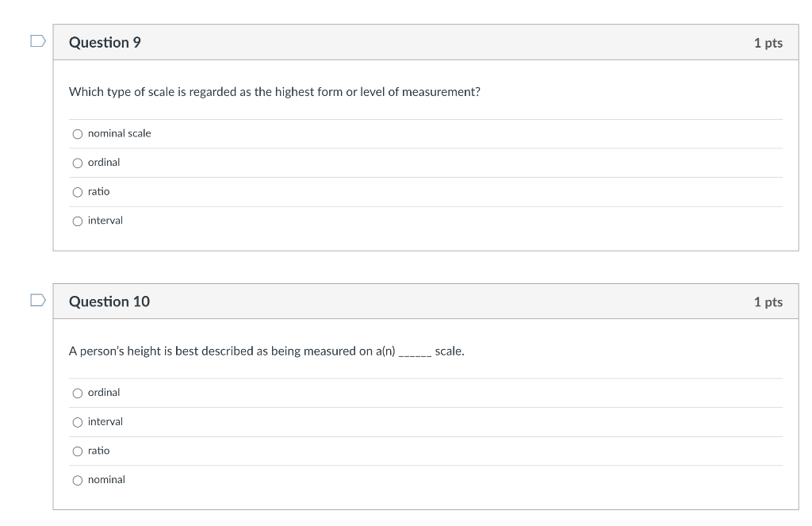Click the 1 pts label on Question 9
This screenshot has width=812, height=526.
pos(768,42)
